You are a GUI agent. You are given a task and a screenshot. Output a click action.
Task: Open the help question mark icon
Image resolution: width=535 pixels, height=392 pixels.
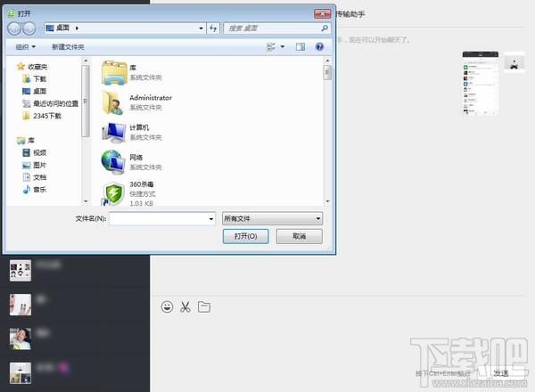coord(319,46)
